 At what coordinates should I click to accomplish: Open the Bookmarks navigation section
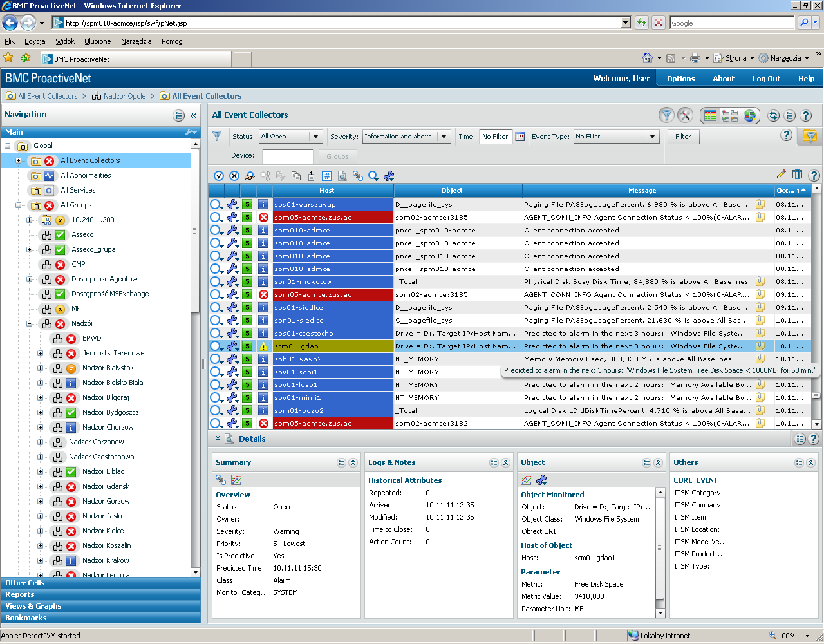[101, 618]
